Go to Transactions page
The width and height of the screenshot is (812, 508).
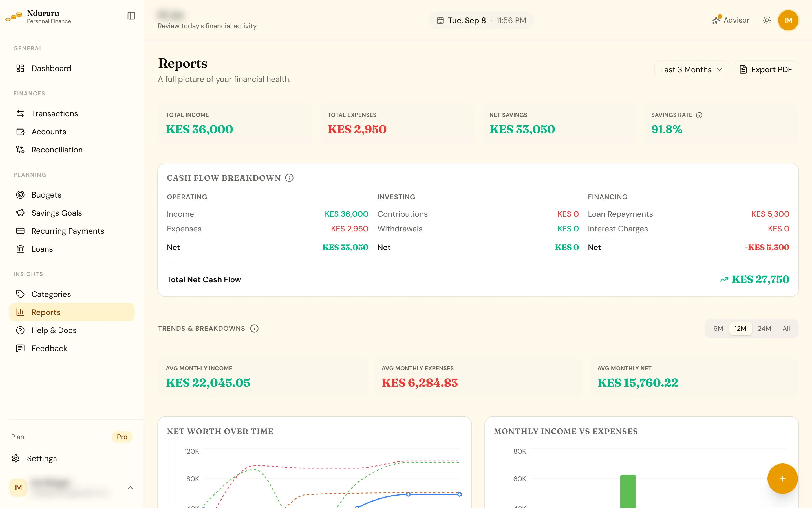72,113
